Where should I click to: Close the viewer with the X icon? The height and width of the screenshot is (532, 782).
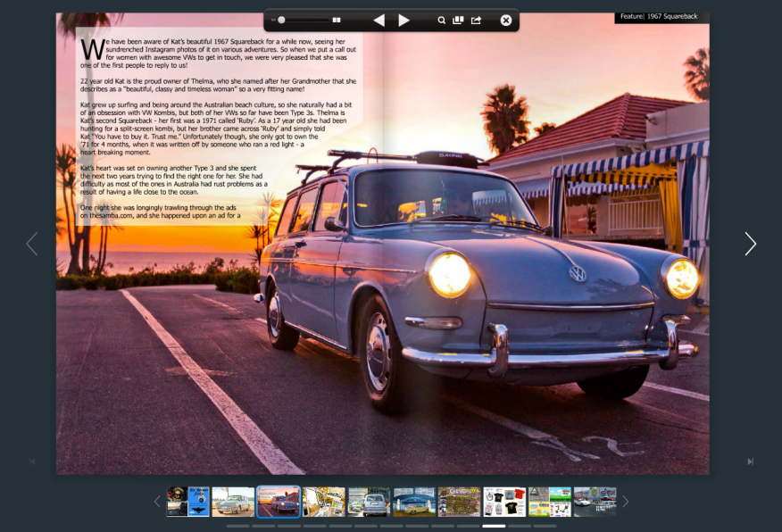[x=505, y=20]
